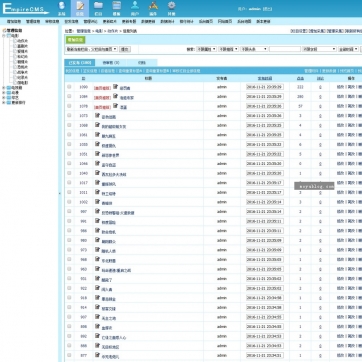
Task: Open the 模板 (Template) top navigation icon
Action: pyautogui.click(x=116, y=9)
